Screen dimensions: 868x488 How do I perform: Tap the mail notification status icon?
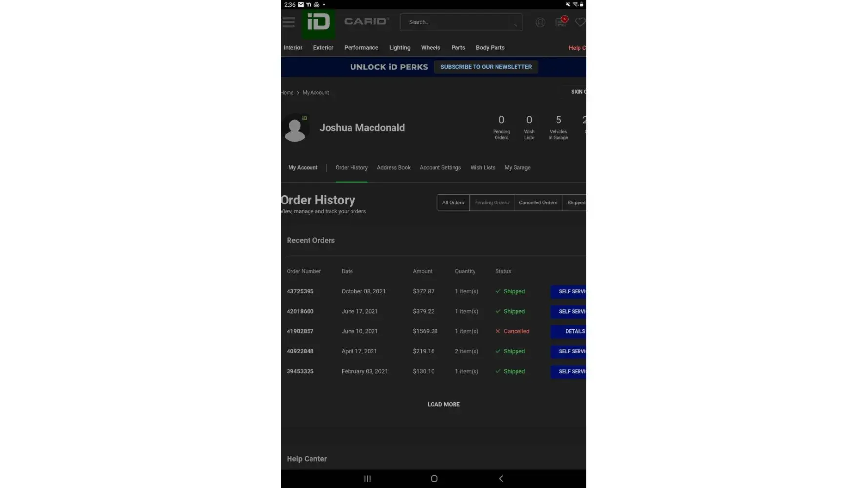pyautogui.click(x=301, y=4)
